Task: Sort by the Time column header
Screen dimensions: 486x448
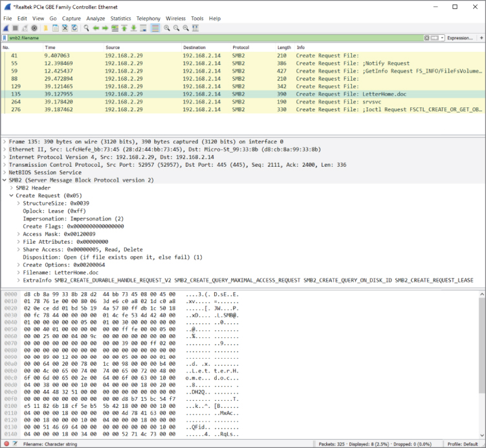Action: point(73,47)
